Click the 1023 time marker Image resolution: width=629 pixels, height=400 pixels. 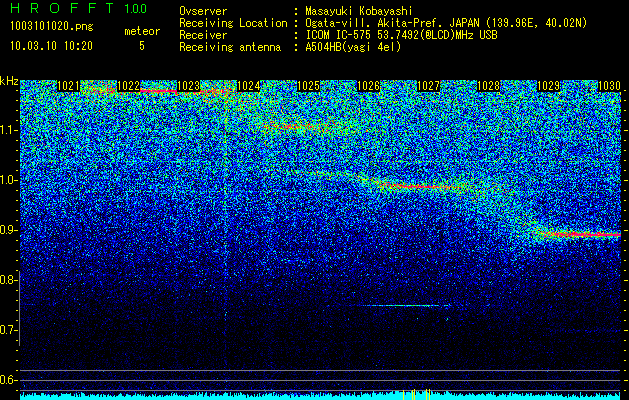(188, 86)
